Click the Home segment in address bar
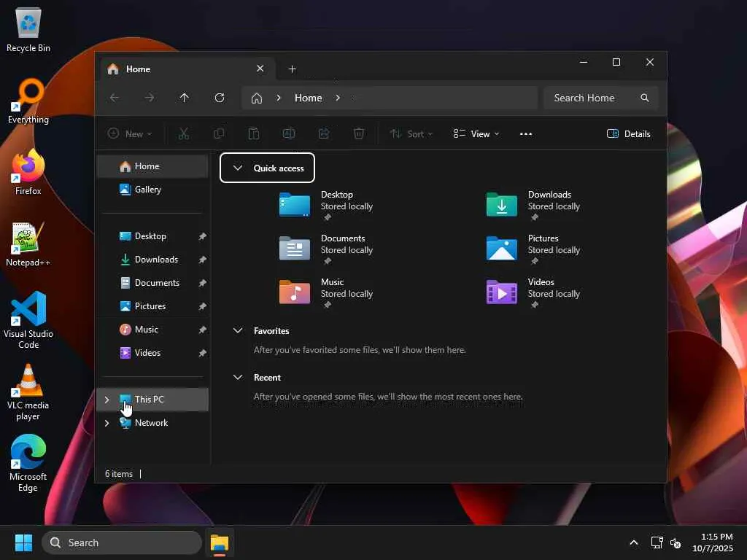This screenshot has height=560, width=747. click(x=309, y=98)
